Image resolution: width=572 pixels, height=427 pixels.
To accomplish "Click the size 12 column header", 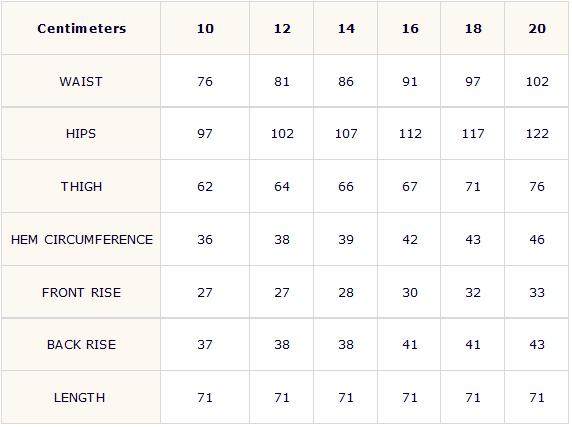I will [x=282, y=28].
